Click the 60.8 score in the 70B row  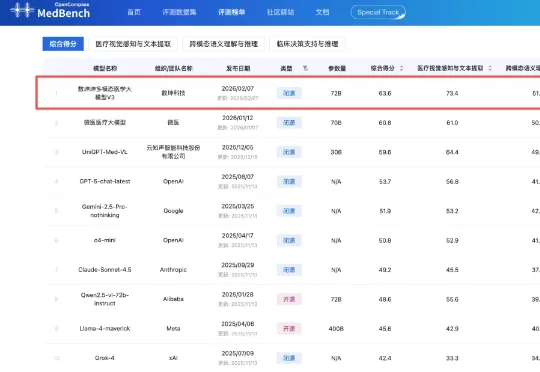(x=385, y=123)
